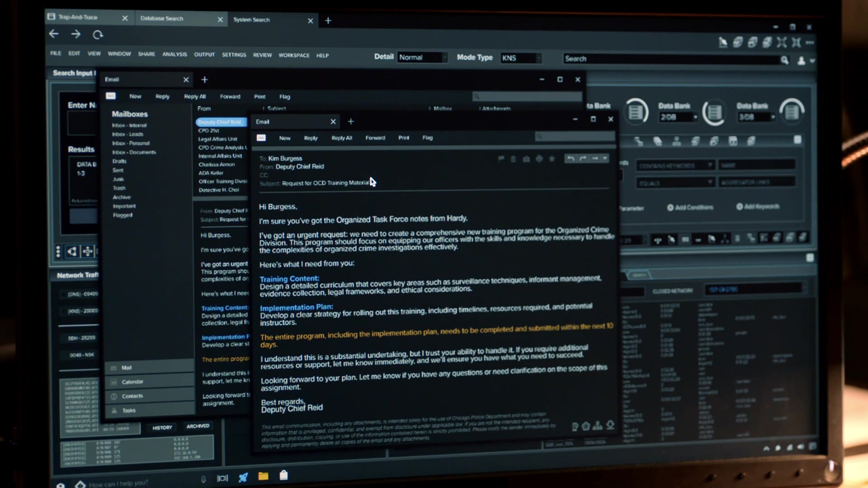Select the Inbox - Leads mailbox

click(127, 134)
